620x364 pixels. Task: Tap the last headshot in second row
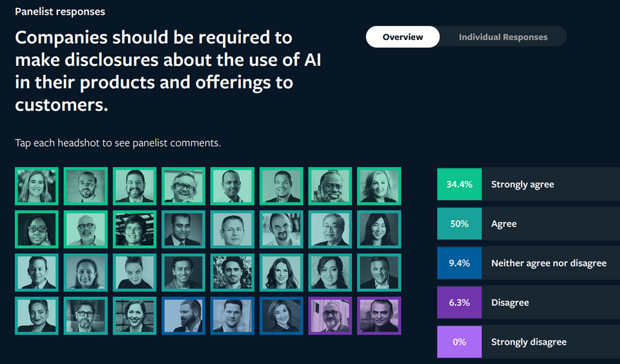(379, 229)
